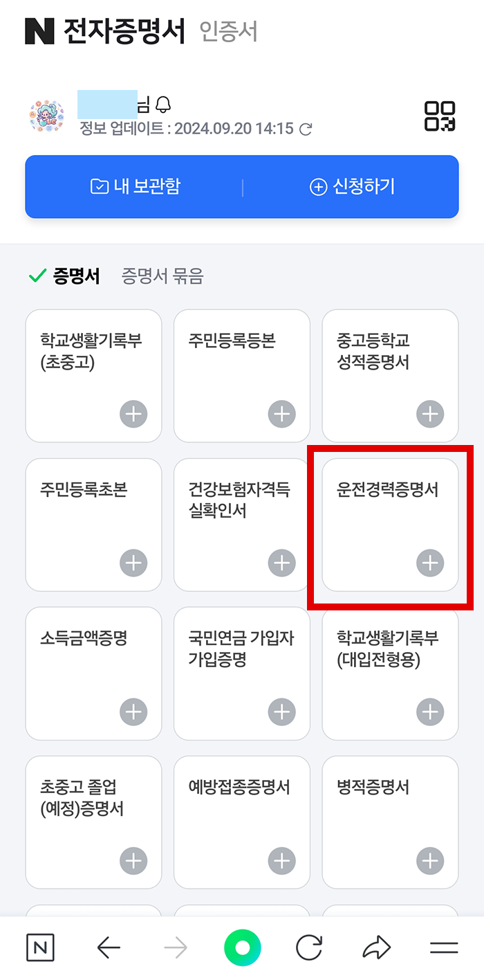This screenshot has width=484, height=980.
Task: Reload the page with bottom refresh icon
Action: pyautogui.click(x=309, y=947)
